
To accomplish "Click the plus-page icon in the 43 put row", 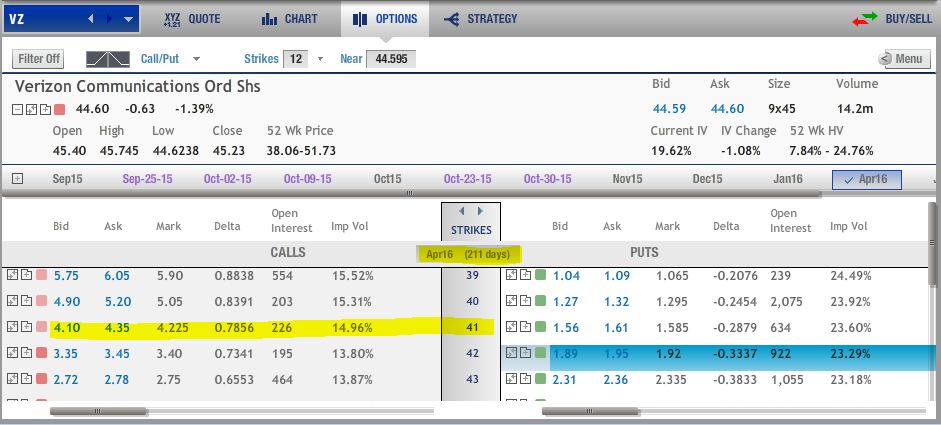I will 525,379.
